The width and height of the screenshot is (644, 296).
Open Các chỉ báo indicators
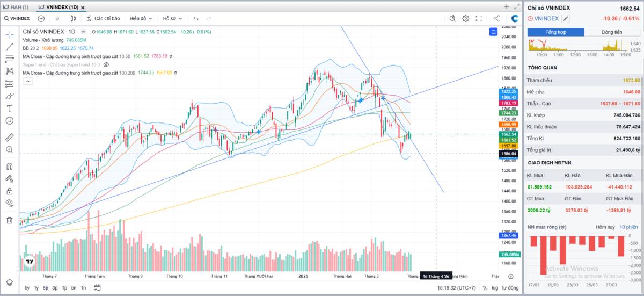tap(103, 18)
